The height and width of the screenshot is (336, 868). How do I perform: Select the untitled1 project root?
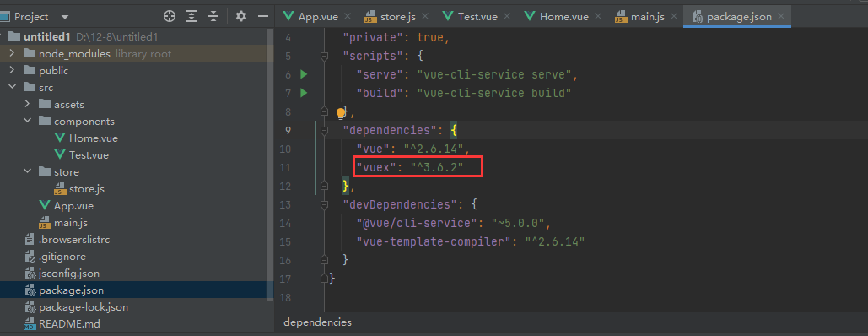pos(47,36)
